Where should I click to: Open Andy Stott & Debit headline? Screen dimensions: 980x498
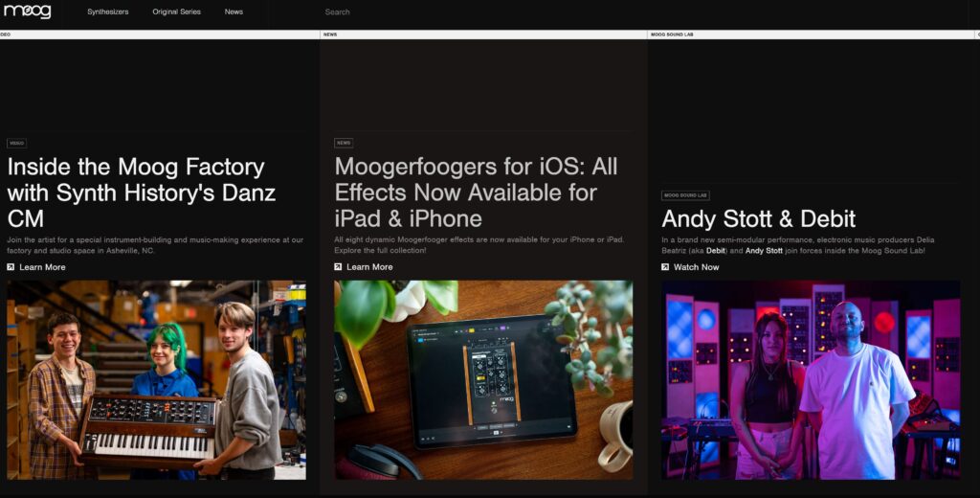pos(758,219)
